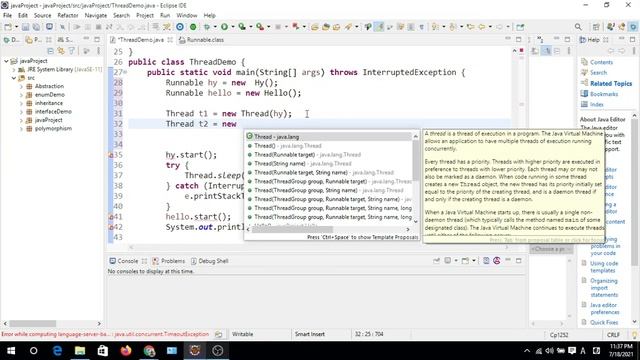Click the Save icon in toolbar
The image size is (640, 360).
point(25,27)
